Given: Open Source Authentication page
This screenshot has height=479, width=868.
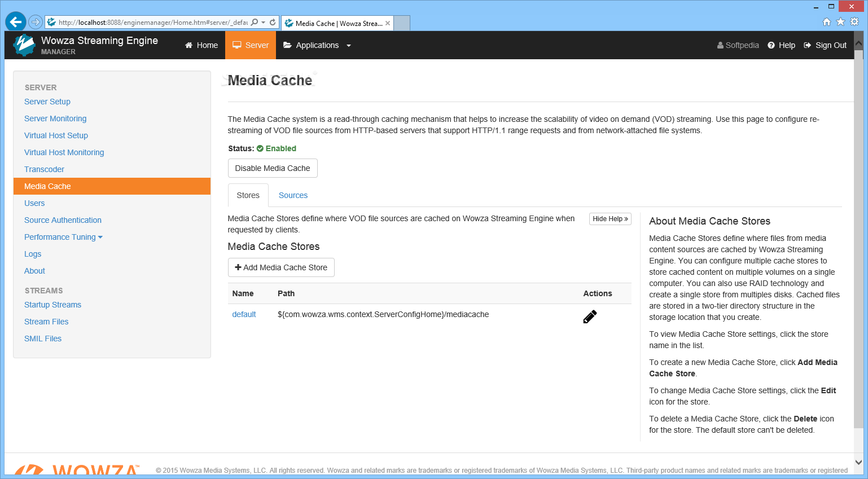Looking at the screenshot, I should click(x=63, y=220).
